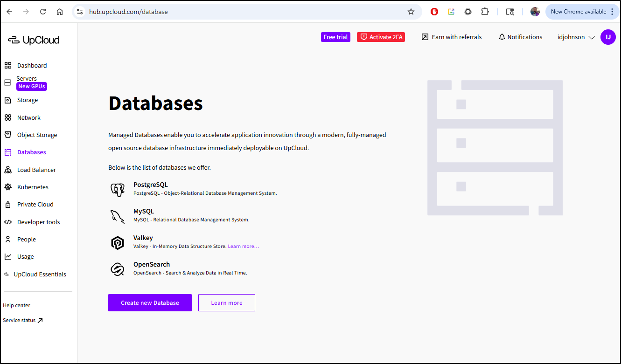Click the IJ user avatar circle
The image size is (621, 364).
(608, 37)
